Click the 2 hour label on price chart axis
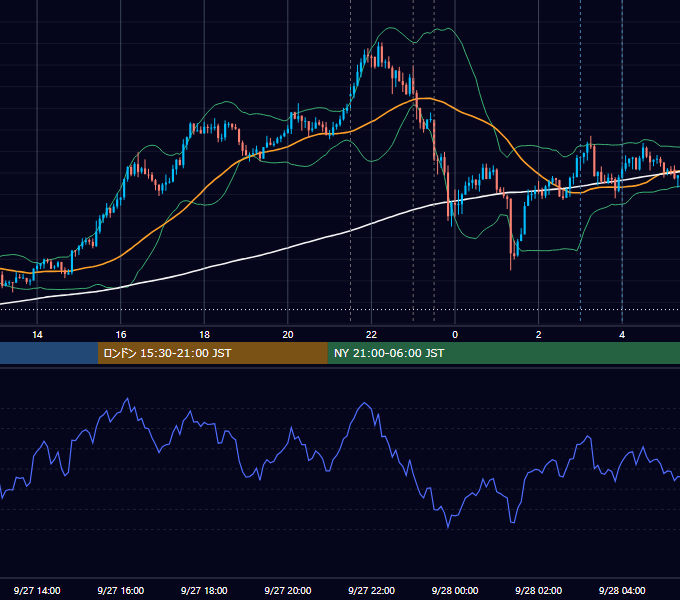Image resolution: width=680 pixels, height=600 pixels. point(539,335)
